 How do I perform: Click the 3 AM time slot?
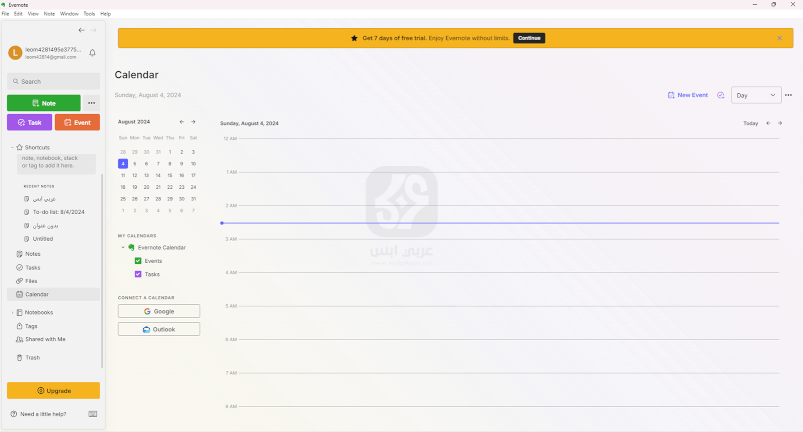pos(509,255)
